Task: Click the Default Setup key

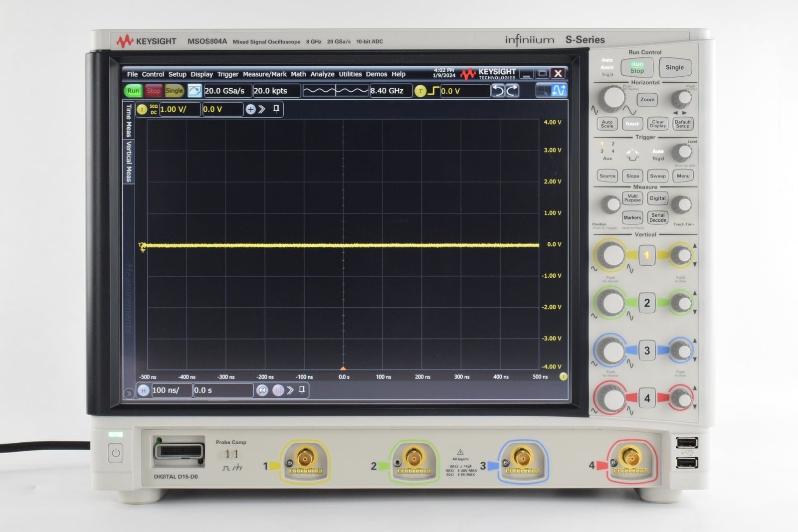Action: [683, 124]
